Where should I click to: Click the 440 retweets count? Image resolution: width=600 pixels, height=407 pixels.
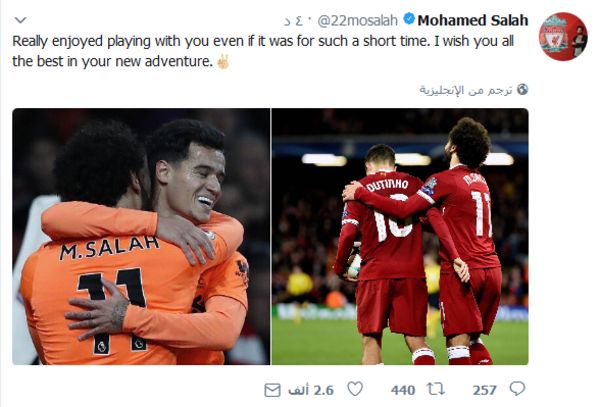point(403,390)
